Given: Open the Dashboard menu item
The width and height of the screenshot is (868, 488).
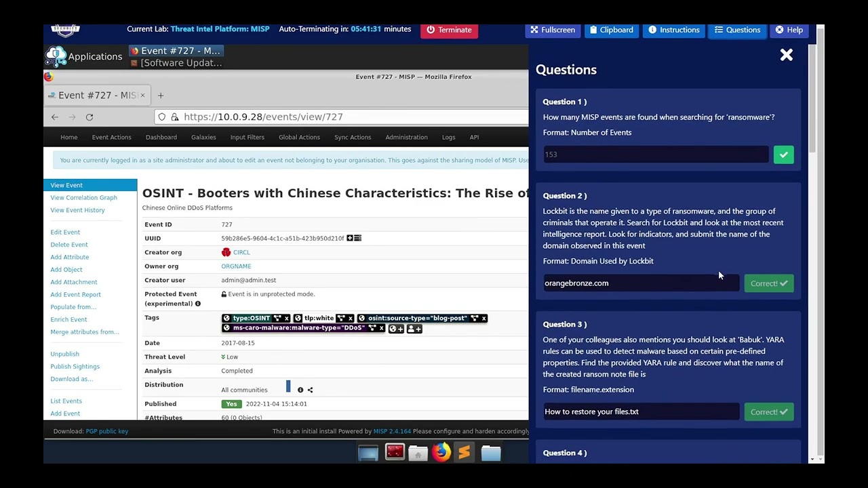Looking at the screenshot, I should (161, 138).
